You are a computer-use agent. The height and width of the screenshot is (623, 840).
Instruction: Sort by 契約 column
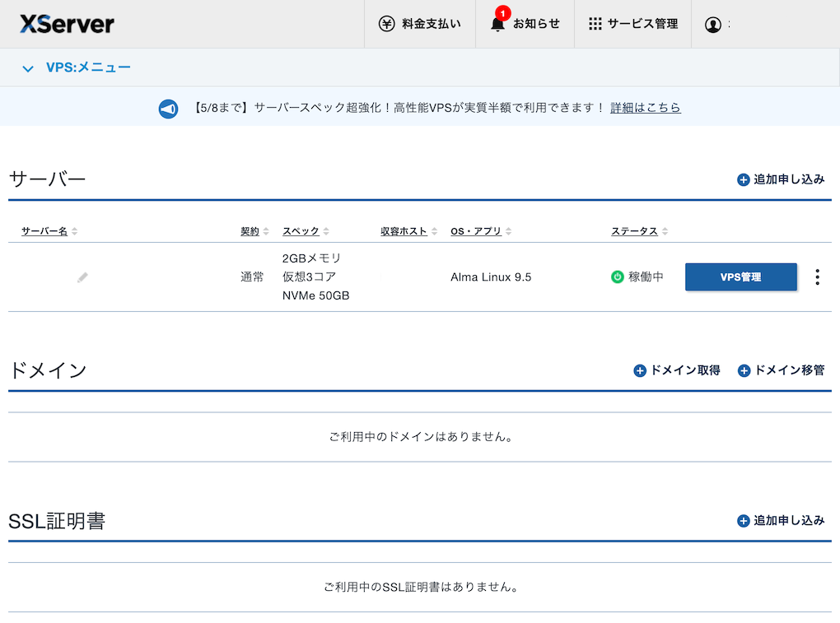[x=254, y=231]
